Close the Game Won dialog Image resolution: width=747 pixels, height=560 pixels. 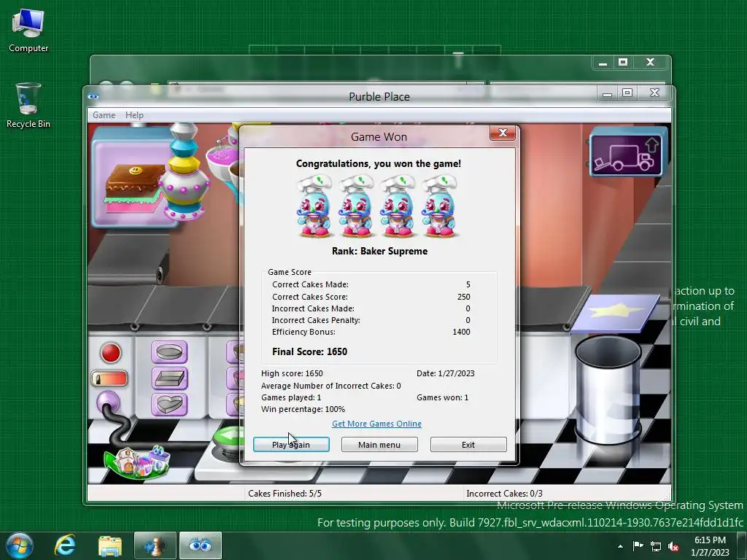(503, 133)
